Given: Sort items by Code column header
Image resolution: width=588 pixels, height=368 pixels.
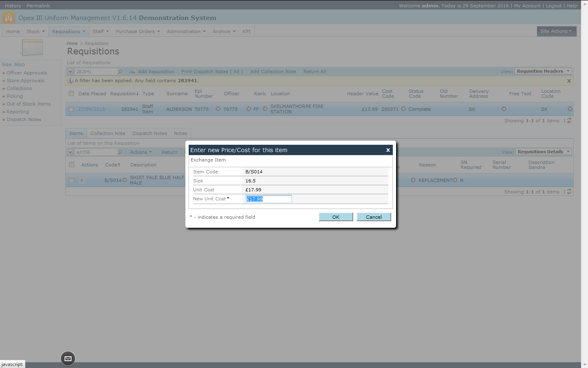Looking at the screenshot, I should pos(113,165).
